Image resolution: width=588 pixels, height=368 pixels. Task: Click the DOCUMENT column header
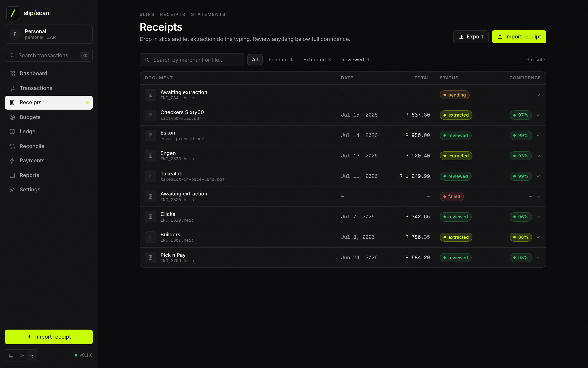(159, 78)
